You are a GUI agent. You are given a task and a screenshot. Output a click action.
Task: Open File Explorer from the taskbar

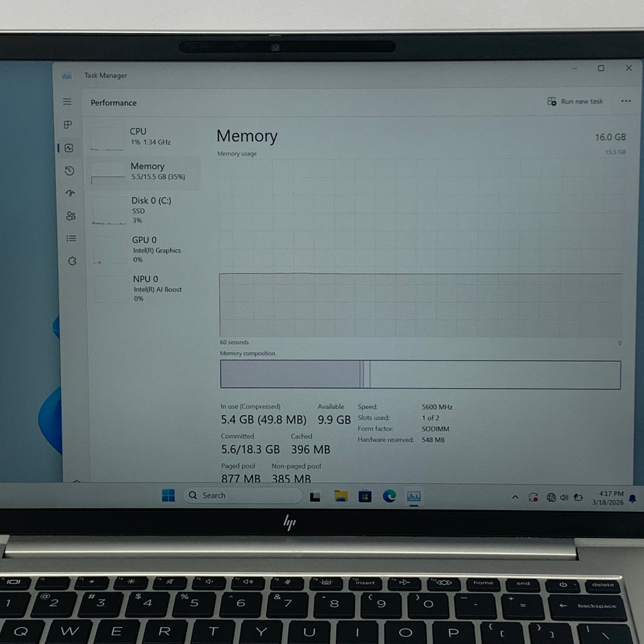point(341,495)
